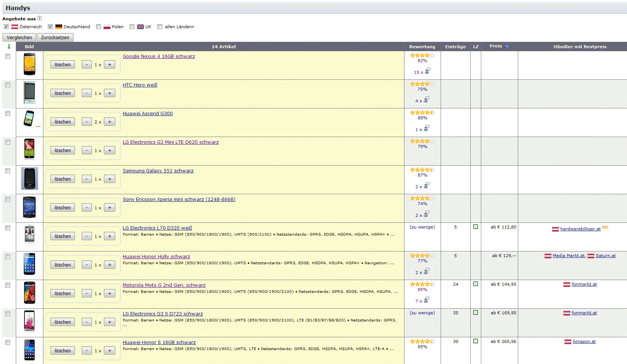
Task: Open LG Electronics G2 Mini LTE D620 link
Action: 171,142
